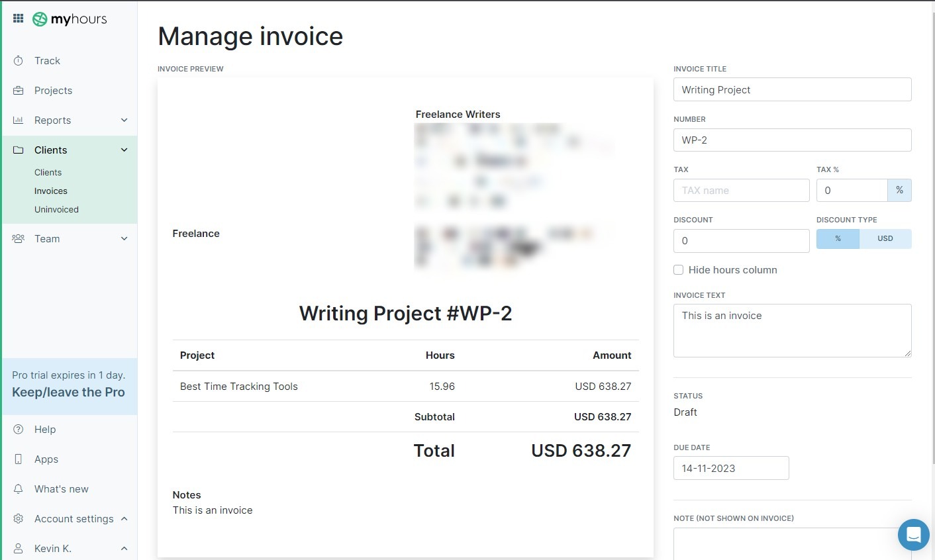The height and width of the screenshot is (560, 935).
Task: Click the Team people icon
Action: tap(19, 239)
